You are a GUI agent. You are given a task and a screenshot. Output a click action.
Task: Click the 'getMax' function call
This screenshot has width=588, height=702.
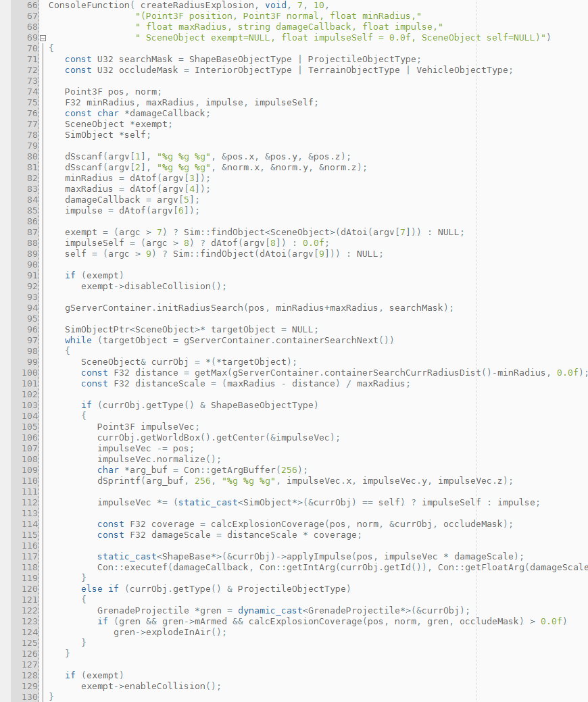click(x=210, y=373)
